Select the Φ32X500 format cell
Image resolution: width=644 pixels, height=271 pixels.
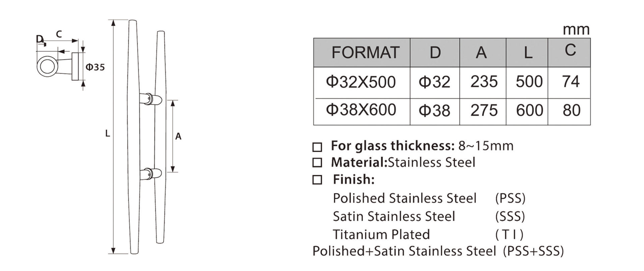(x=362, y=83)
